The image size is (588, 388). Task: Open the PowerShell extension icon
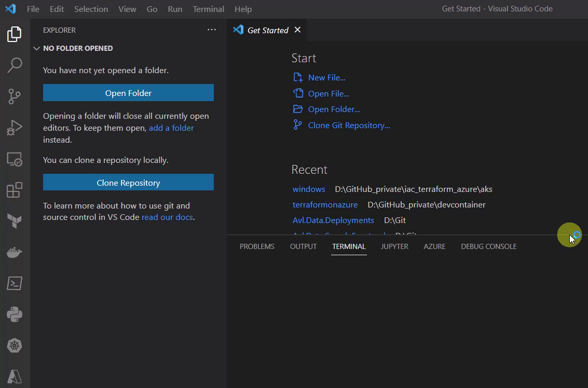[14, 283]
